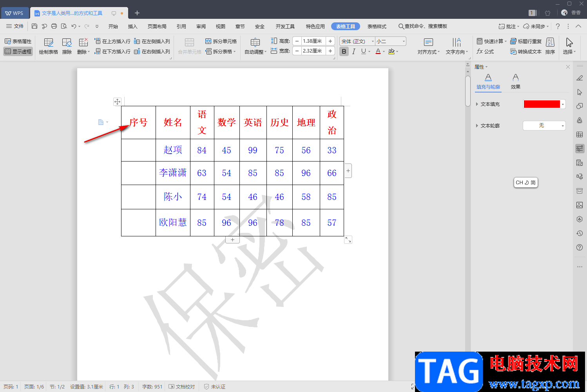Click the Picture icon in right sidebar
The image size is (587, 392).
tap(580, 205)
